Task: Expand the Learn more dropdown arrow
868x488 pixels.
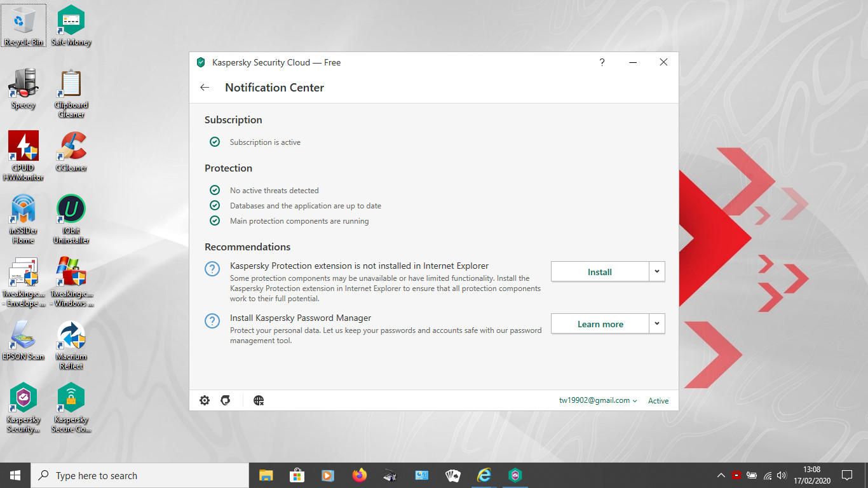Action: click(x=657, y=323)
